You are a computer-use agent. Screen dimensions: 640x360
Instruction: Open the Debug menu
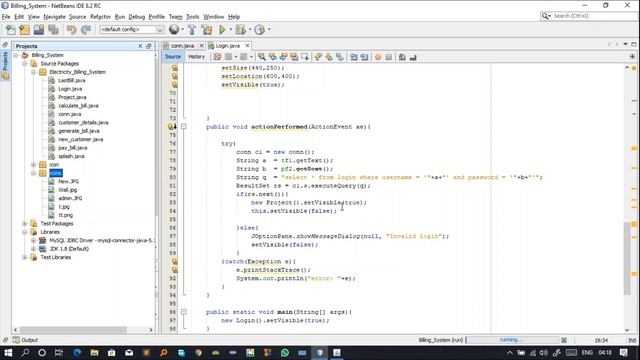137,17
